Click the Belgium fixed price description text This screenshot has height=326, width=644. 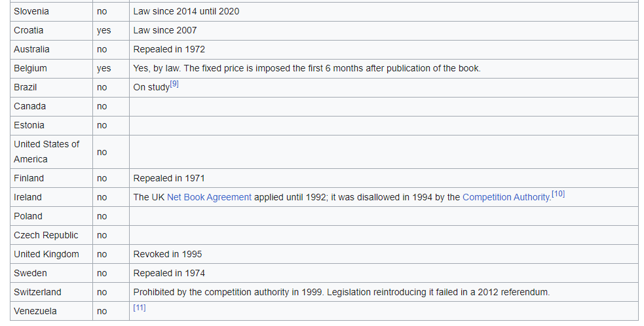307,69
